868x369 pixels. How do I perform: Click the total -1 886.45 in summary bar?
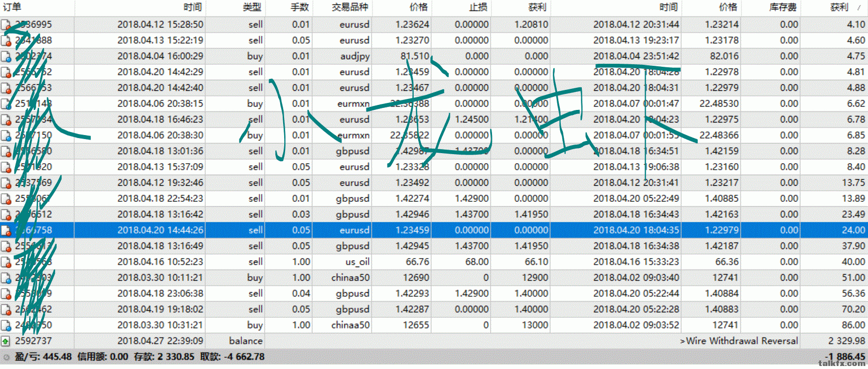coord(845,356)
